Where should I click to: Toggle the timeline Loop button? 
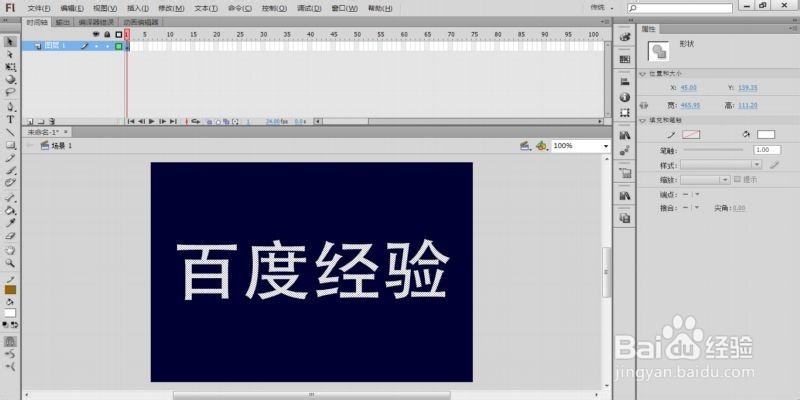pyautogui.click(x=195, y=121)
